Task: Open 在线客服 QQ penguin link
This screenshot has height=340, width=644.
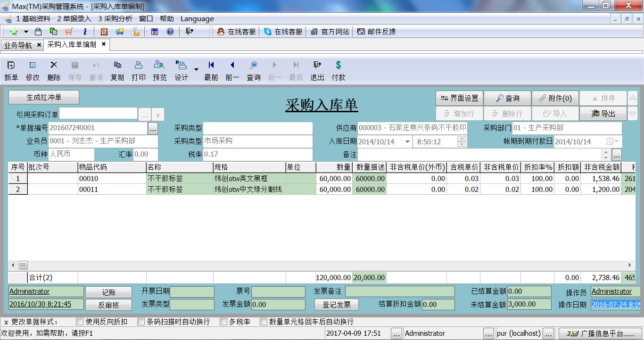Action: pos(236,32)
